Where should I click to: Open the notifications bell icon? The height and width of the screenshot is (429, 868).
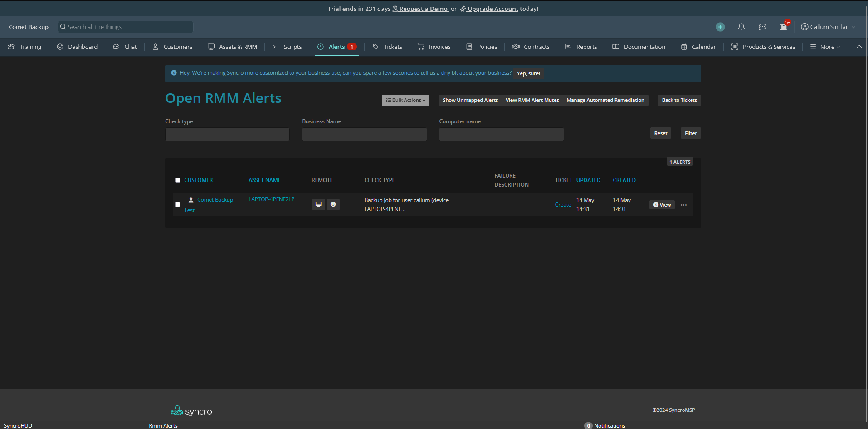[x=741, y=27]
